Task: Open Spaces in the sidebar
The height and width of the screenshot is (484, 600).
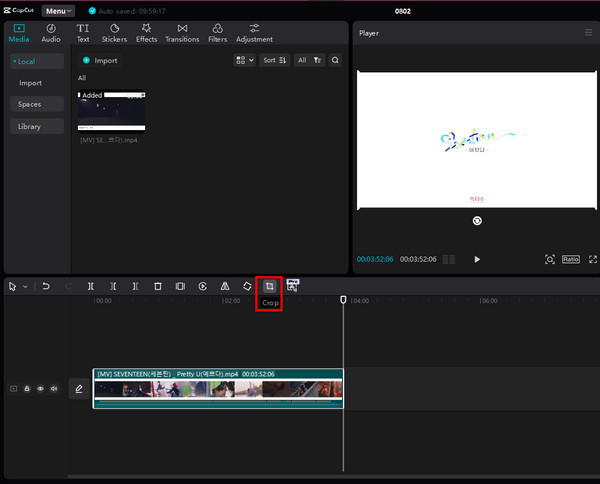Action: [37, 104]
